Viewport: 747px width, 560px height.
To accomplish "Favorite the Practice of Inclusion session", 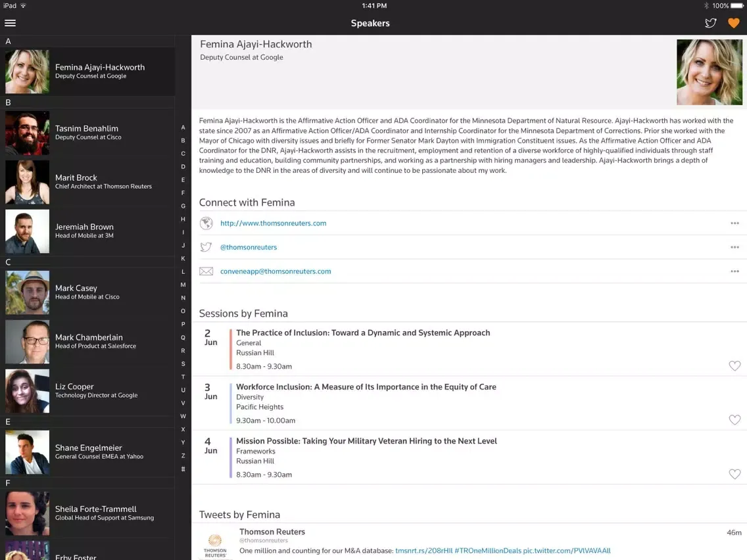I will (735, 365).
